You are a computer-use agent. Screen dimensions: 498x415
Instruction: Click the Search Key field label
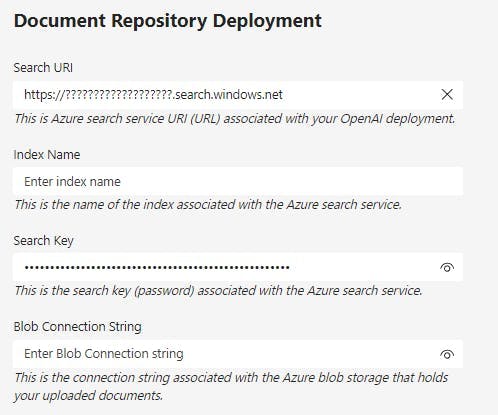click(44, 241)
